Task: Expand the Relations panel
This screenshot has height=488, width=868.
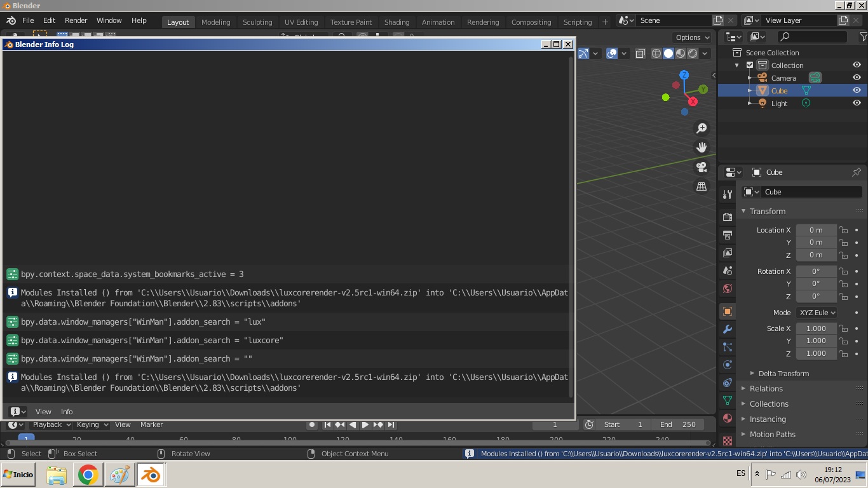Action: coord(766,389)
